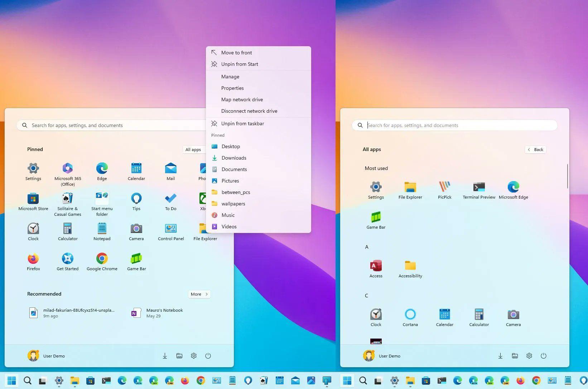588x389 pixels.
Task: Click the power button in the Start menu
Action: [x=208, y=356]
